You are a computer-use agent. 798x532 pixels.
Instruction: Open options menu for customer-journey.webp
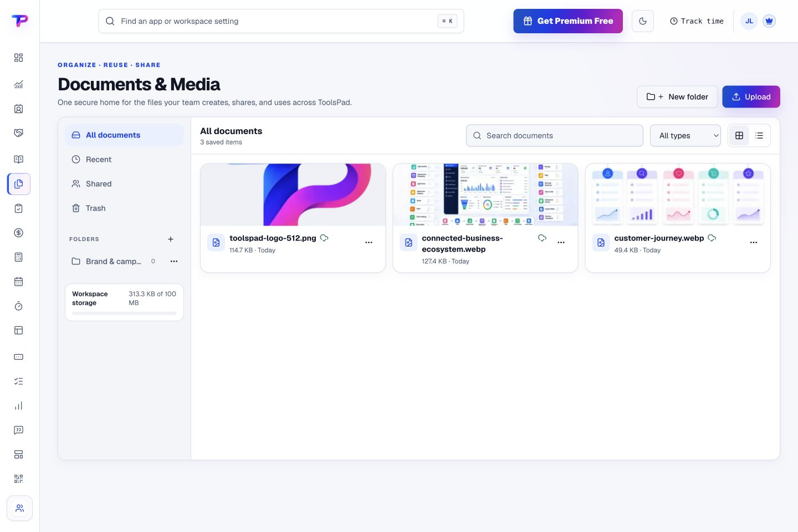click(x=753, y=243)
